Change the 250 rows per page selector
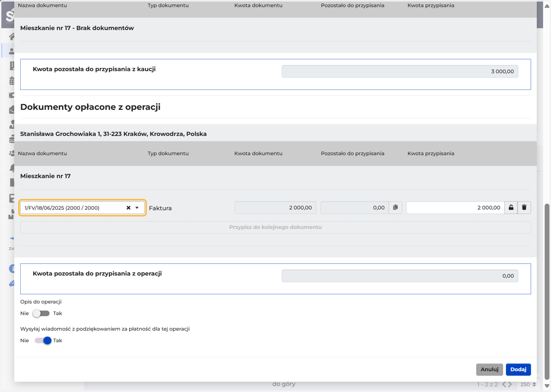 pos(528,384)
